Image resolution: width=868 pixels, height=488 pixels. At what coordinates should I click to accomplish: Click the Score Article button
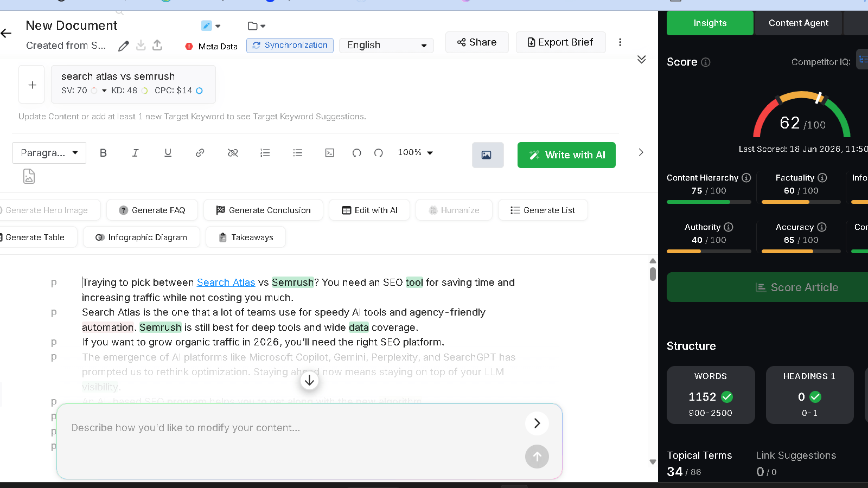click(767, 287)
